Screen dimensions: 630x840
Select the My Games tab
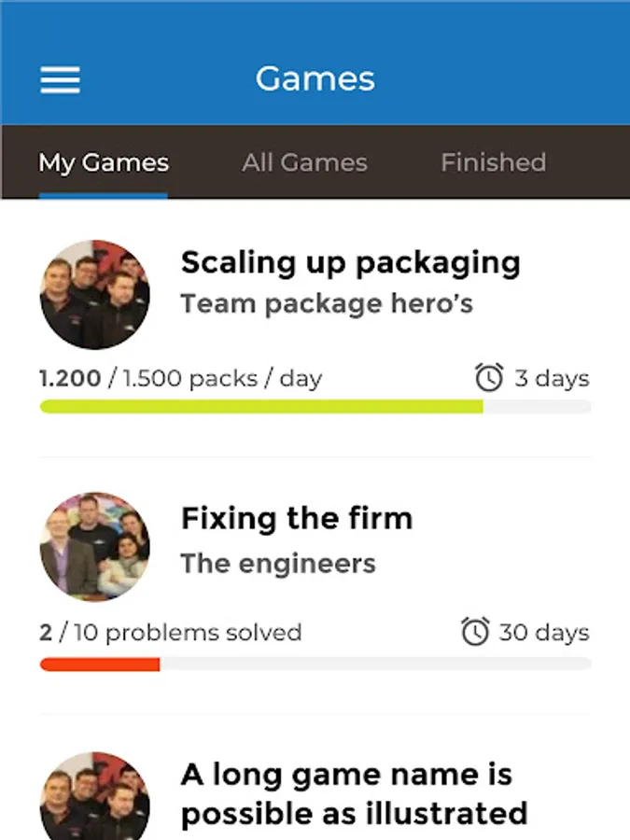tap(104, 162)
